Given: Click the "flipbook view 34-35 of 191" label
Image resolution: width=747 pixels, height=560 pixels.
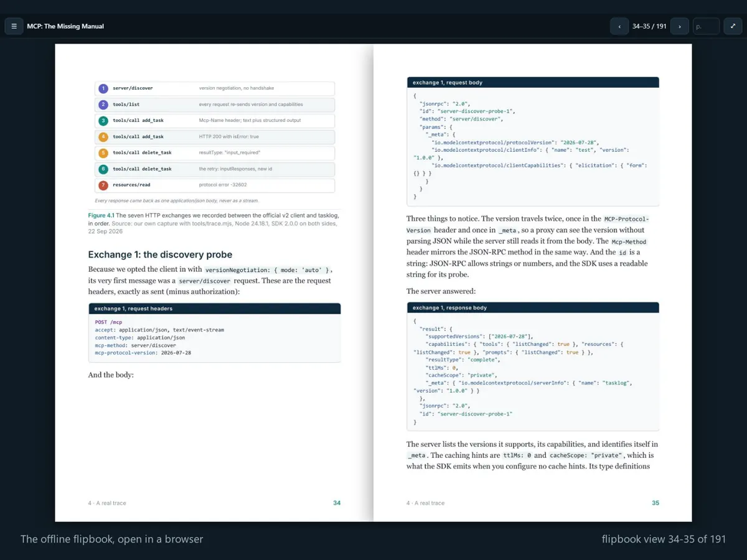Looking at the screenshot, I should [664, 539].
